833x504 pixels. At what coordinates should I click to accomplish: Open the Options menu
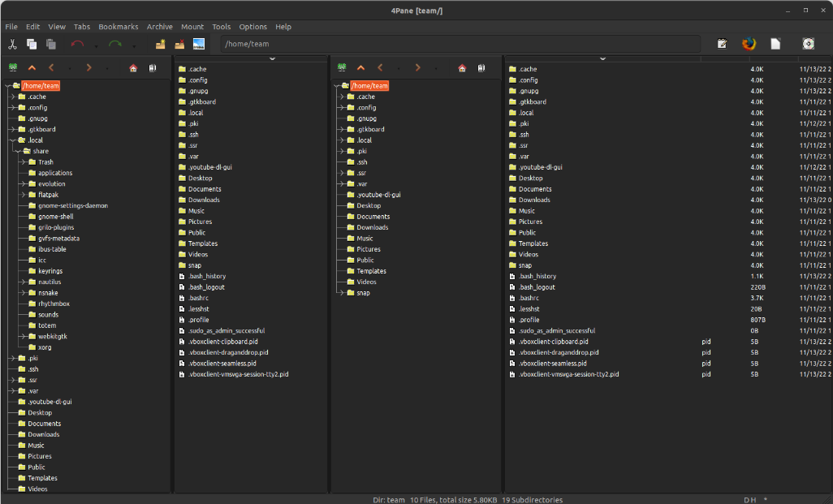point(252,27)
